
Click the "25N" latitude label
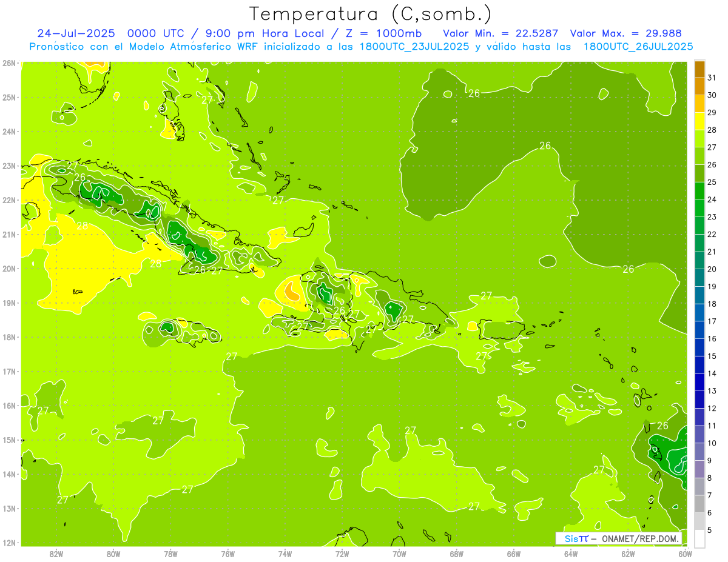tap(9, 97)
